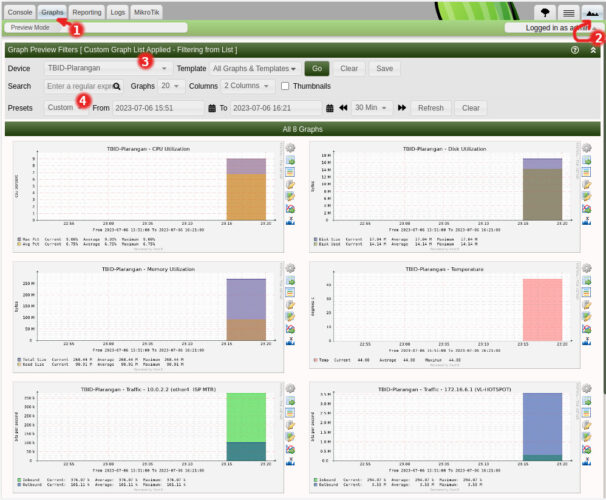
Task: Open the Graphs count dropdown set to 20
Action: [x=170, y=86]
